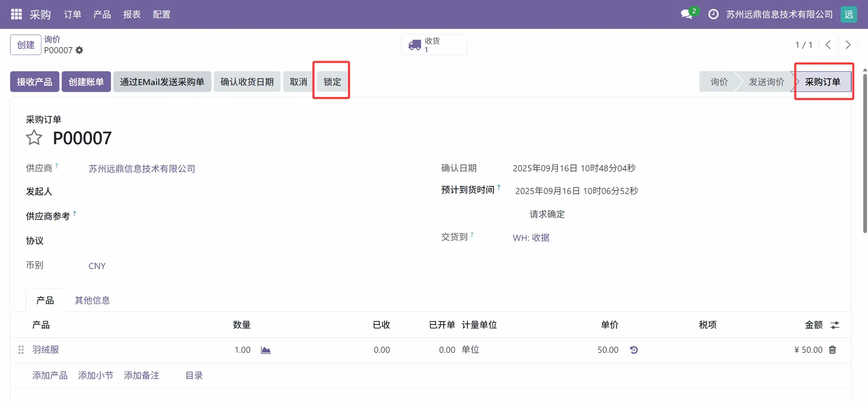Toggle the favorite star for P00007

click(x=34, y=137)
